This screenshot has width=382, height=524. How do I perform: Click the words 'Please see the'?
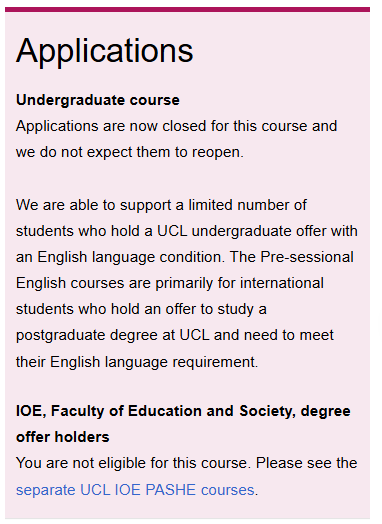pos(306,463)
